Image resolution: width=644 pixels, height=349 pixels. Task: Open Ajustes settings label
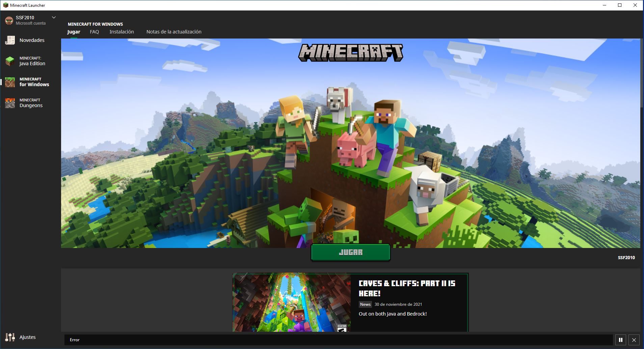coord(28,337)
